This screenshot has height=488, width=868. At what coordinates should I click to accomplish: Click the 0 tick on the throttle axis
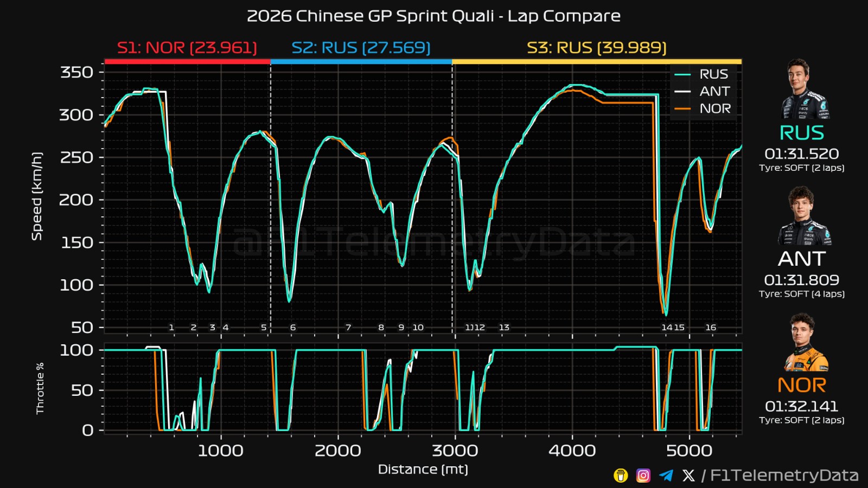[x=88, y=431]
